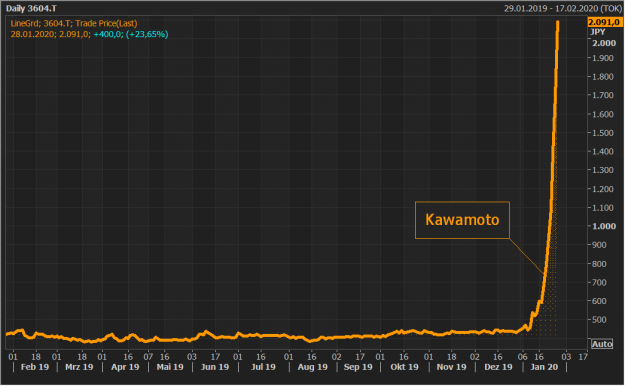Click the +400,0 change value

(108, 34)
